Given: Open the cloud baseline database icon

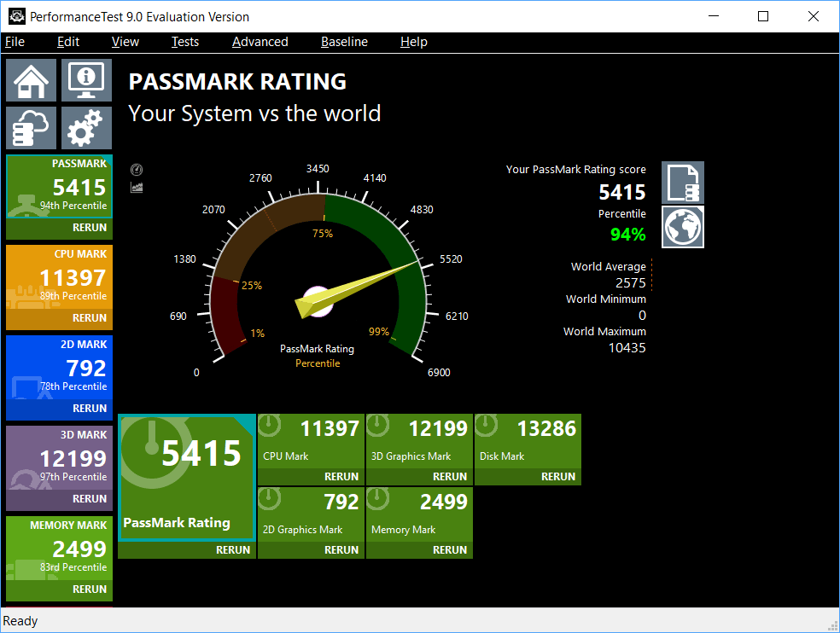Looking at the screenshot, I should click(31, 127).
